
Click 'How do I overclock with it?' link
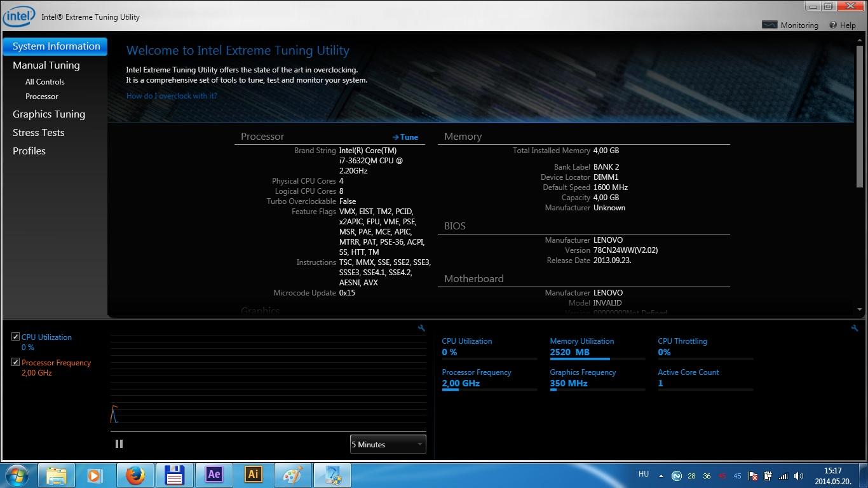coord(172,95)
